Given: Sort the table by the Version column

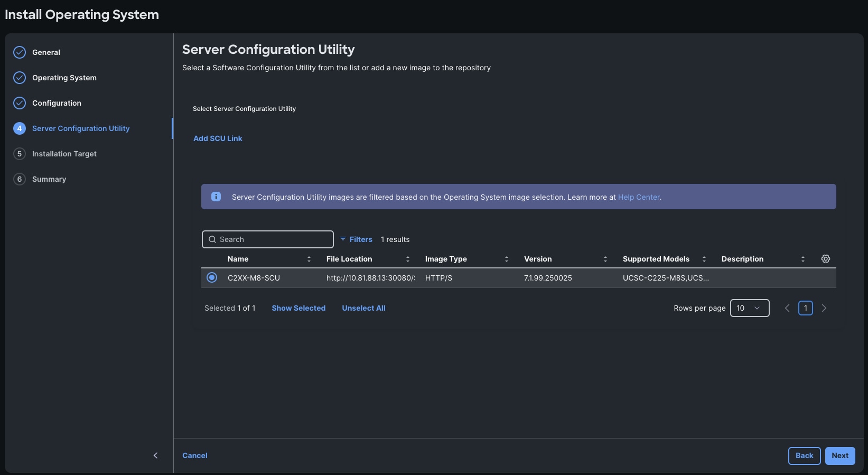Looking at the screenshot, I should pyautogui.click(x=605, y=259).
